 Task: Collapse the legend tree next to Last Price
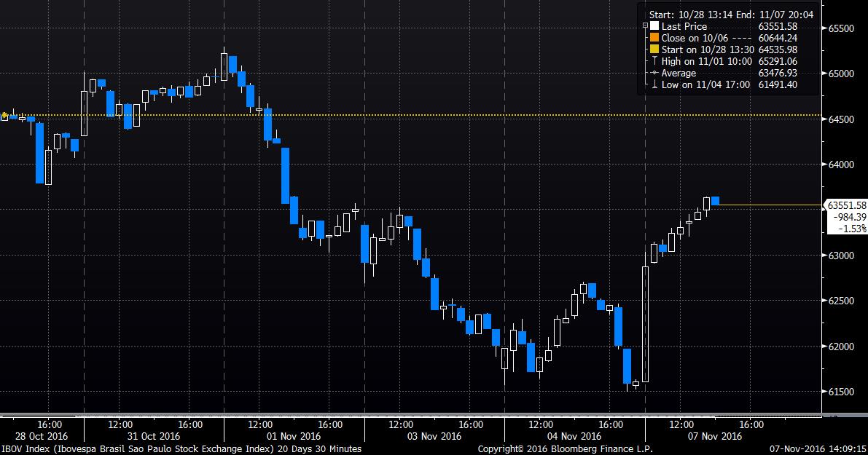click(x=645, y=26)
